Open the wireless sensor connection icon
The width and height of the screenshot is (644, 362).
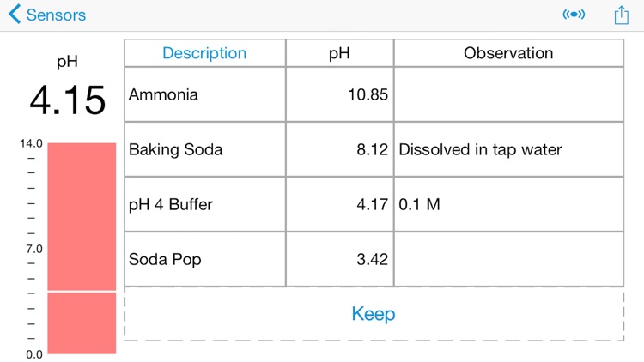(574, 15)
